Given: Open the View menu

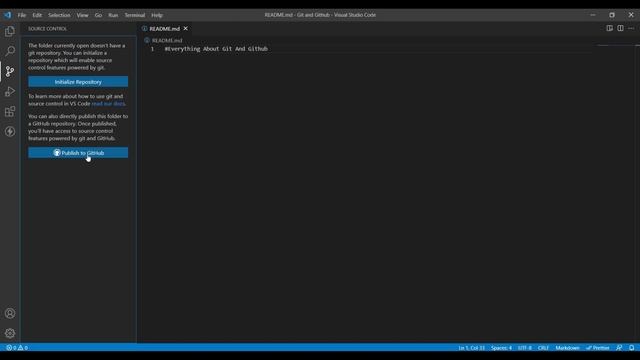Looking at the screenshot, I should pos(82,15).
